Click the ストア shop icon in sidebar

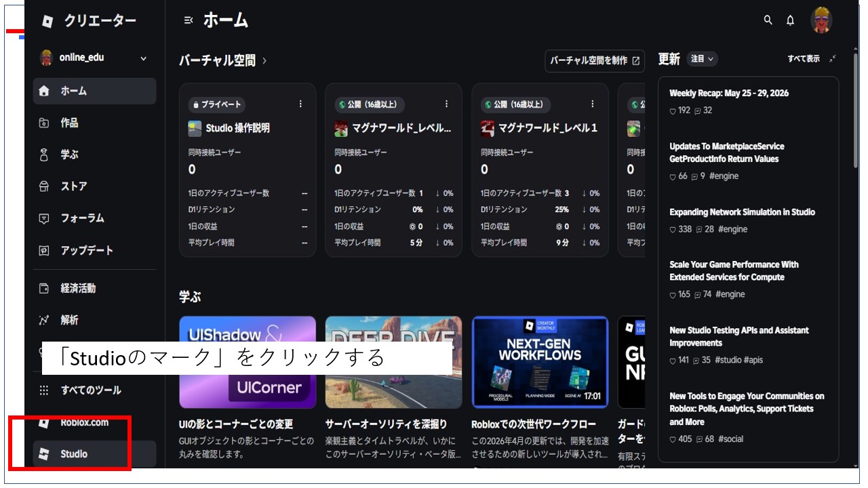44,186
